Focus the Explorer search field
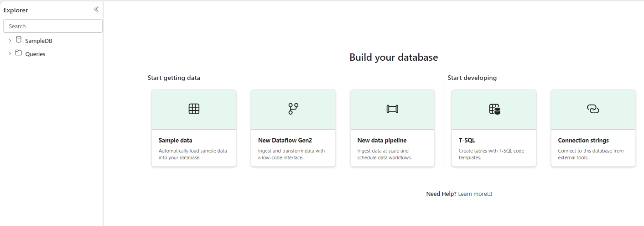This screenshot has height=226, width=644. click(53, 26)
